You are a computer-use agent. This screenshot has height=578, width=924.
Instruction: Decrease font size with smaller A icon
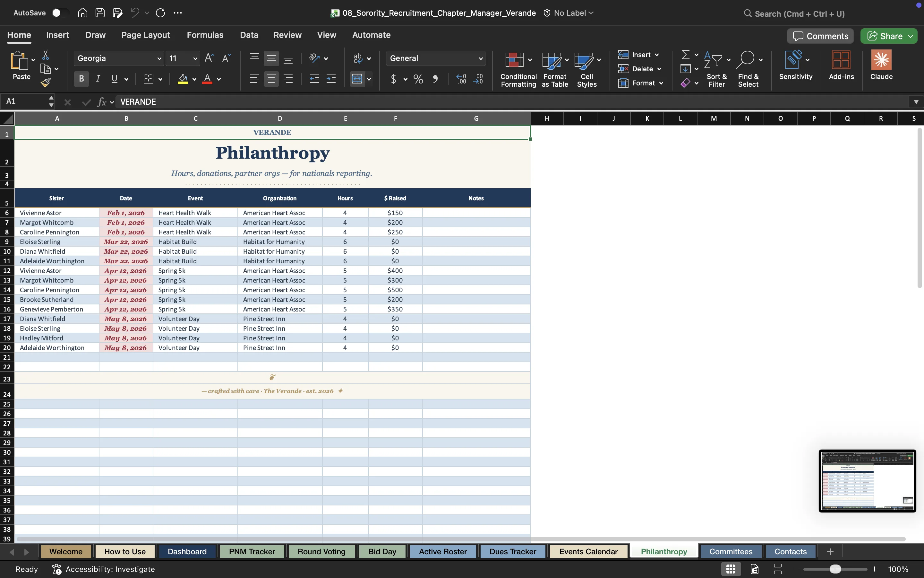pyautogui.click(x=227, y=58)
